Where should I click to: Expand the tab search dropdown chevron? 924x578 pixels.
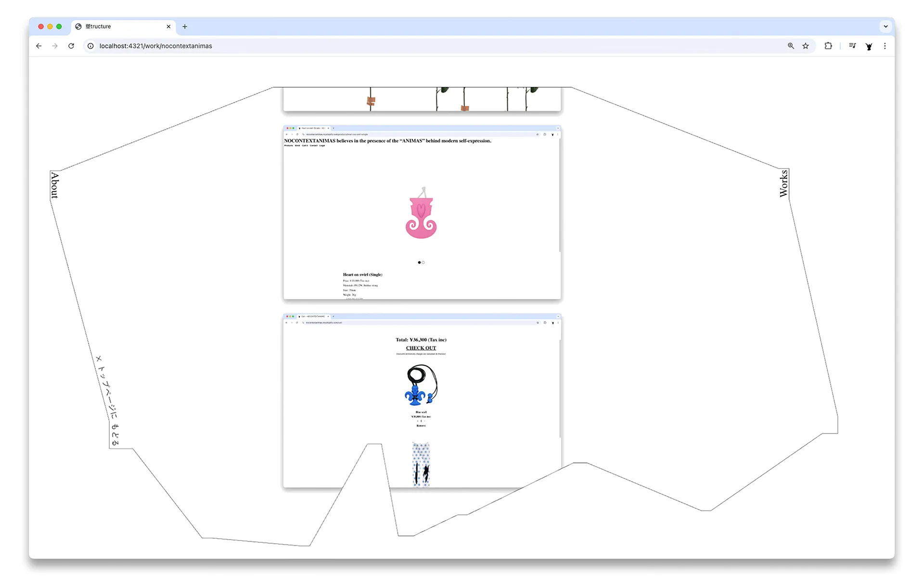point(885,26)
